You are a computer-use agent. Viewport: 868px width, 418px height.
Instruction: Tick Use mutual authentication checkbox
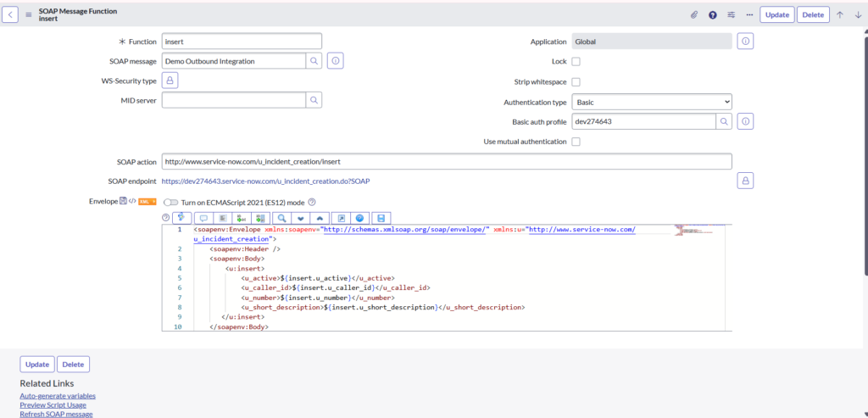coord(576,142)
